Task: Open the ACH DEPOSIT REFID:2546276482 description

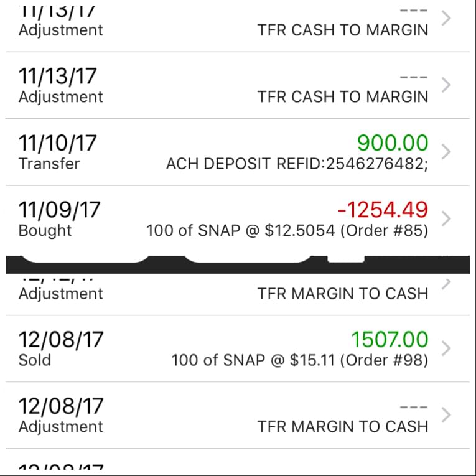Action: pos(297,164)
